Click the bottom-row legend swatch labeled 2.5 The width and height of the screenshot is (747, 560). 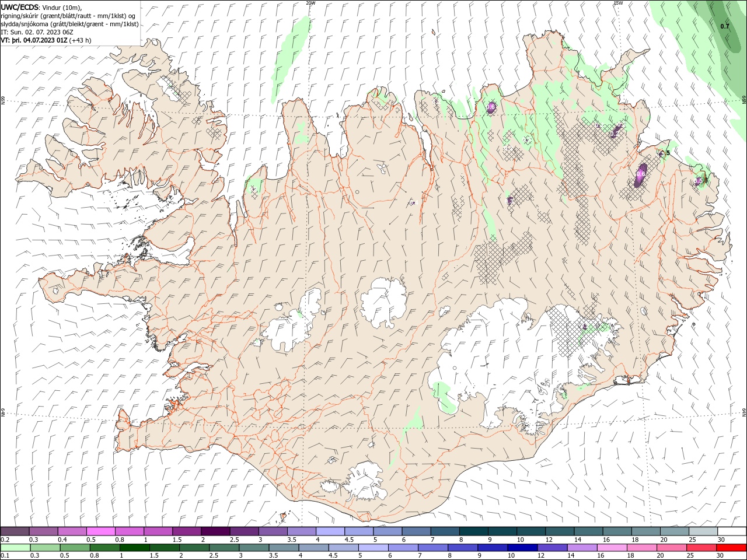[x=224, y=548]
